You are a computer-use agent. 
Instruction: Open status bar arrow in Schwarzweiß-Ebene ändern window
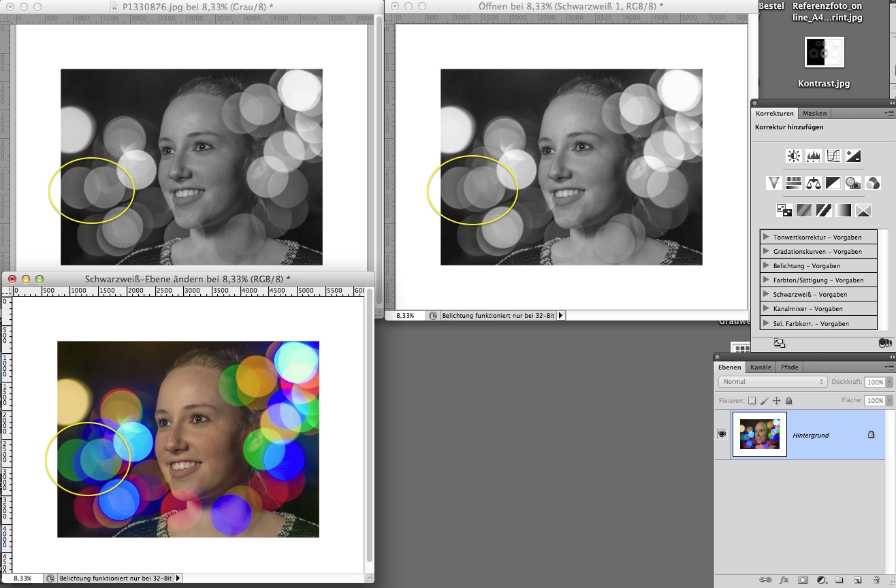(178, 578)
